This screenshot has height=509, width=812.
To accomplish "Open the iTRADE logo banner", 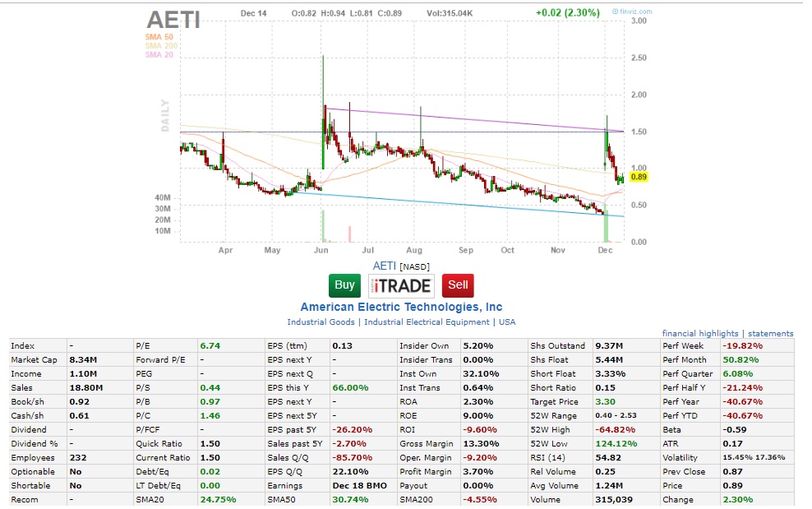I will pos(401,285).
